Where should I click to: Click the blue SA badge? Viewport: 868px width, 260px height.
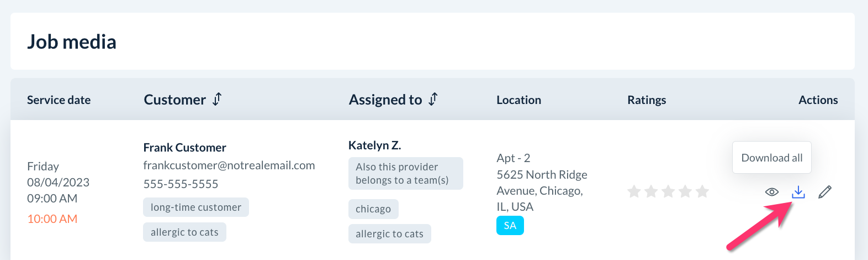pyautogui.click(x=510, y=226)
